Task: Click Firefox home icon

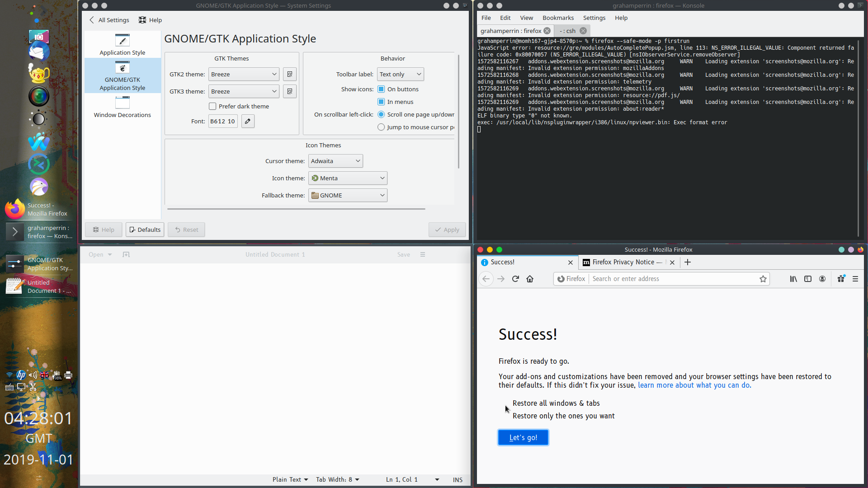Action: coord(530,279)
